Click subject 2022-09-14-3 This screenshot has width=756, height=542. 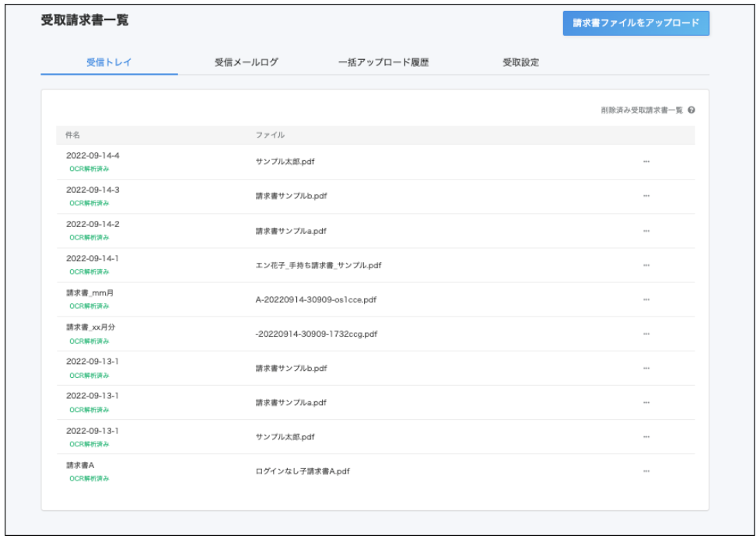[93, 190]
